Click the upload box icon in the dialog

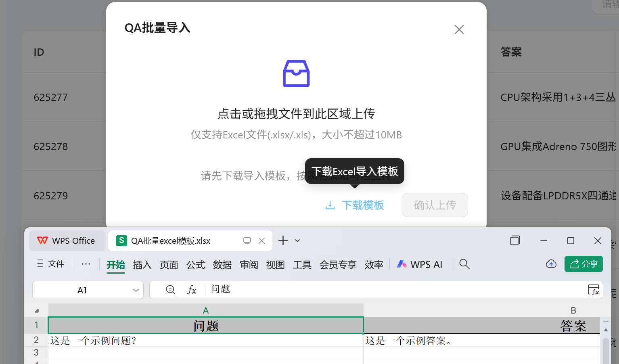(x=296, y=73)
